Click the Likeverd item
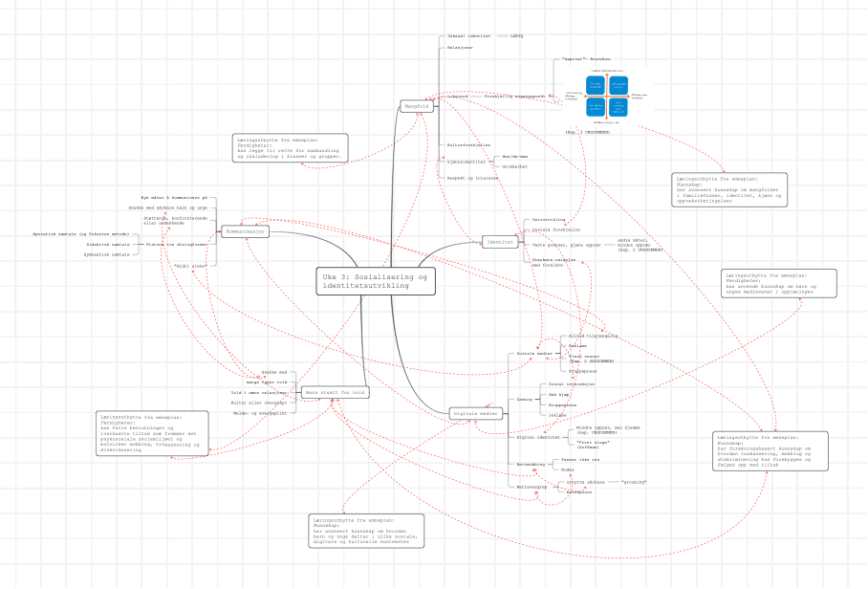The image size is (868, 589). pos(457,97)
